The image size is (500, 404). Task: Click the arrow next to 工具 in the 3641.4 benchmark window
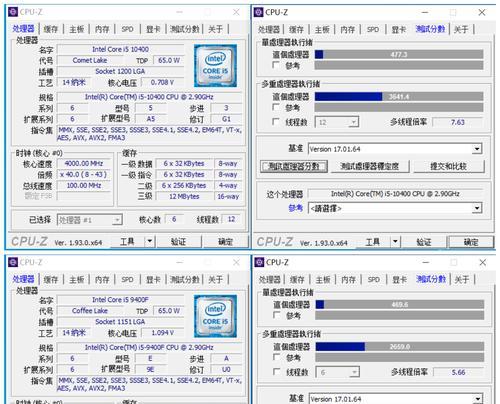point(395,242)
